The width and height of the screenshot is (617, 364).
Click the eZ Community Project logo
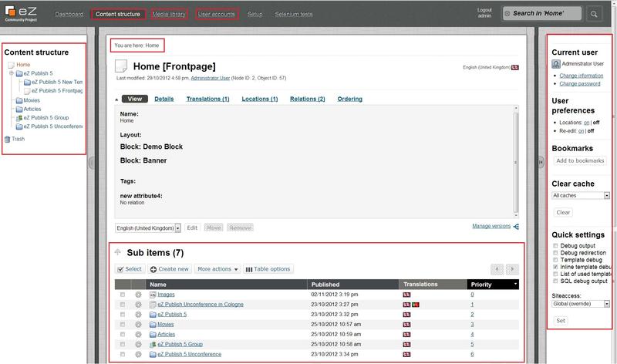pos(22,13)
